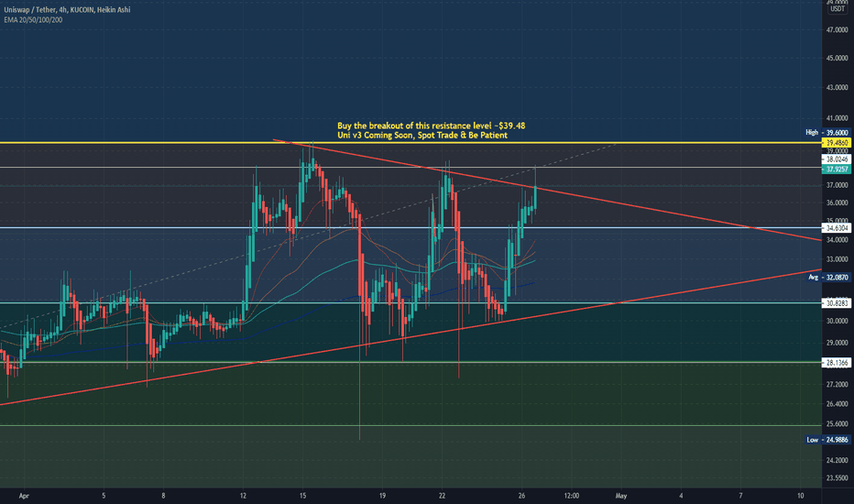Click the 37.9257 current price label
854x504 pixels.
pyautogui.click(x=837, y=170)
